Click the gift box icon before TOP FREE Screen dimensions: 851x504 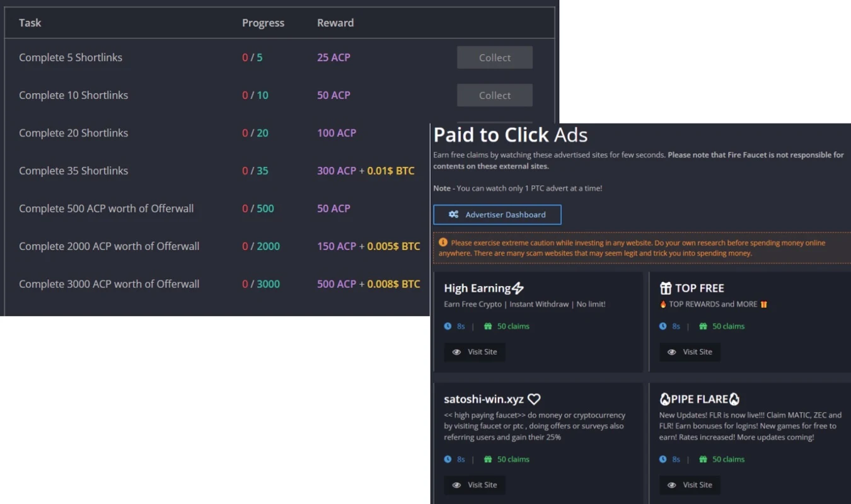click(666, 289)
